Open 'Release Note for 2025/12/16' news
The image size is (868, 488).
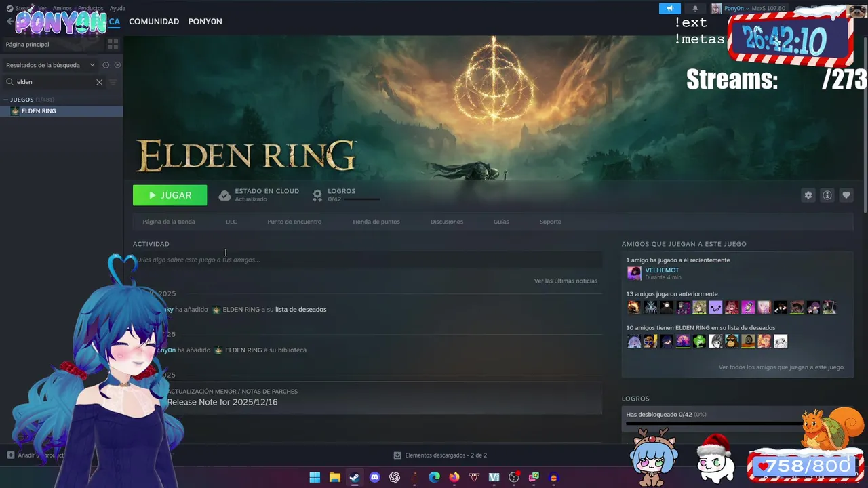222,402
